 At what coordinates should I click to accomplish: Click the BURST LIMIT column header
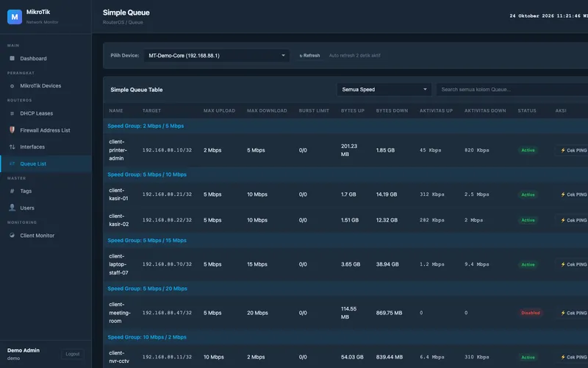tap(314, 111)
